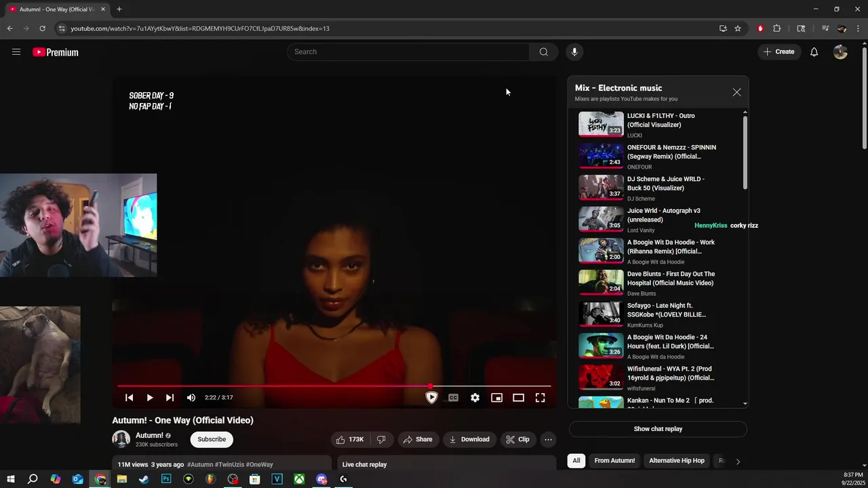Click the Create button

click(779, 52)
